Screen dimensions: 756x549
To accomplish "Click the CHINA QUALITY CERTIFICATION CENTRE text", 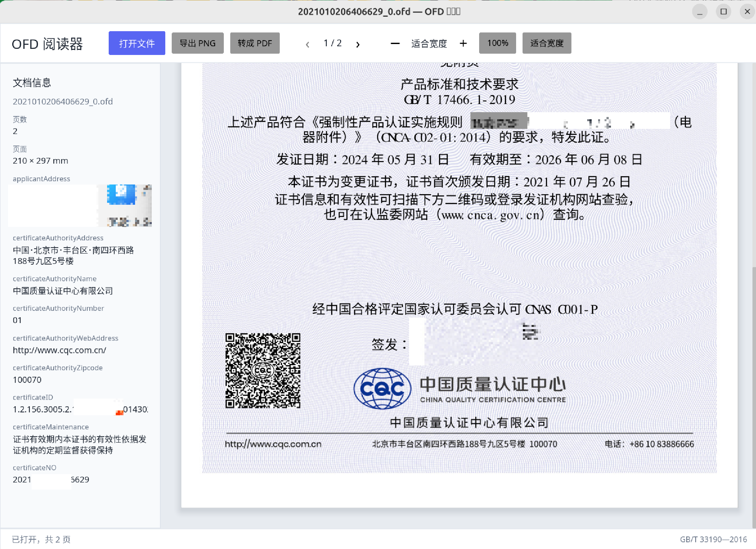I will click(493, 400).
